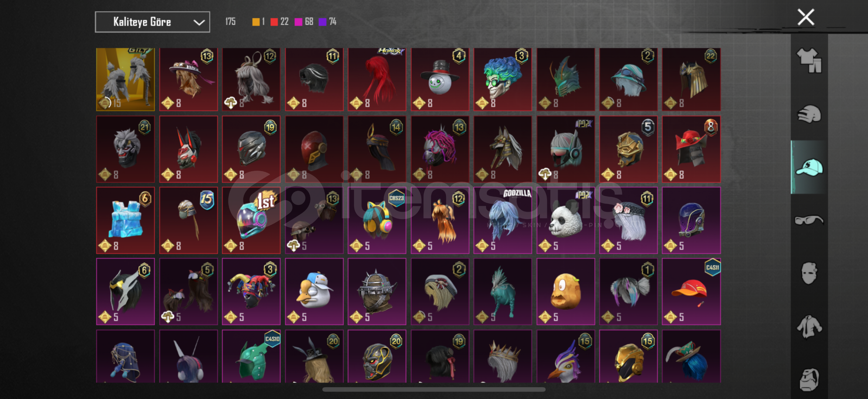
Task: Select the golden GILT hair item
Action: click(x=125, y=79)
